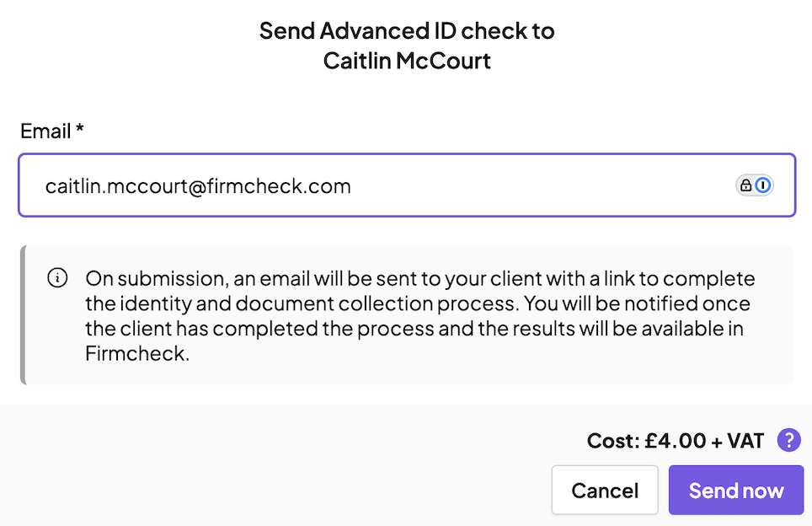Click the padlock icon inside the email field
812x526 pixels.
click(745, 185)
